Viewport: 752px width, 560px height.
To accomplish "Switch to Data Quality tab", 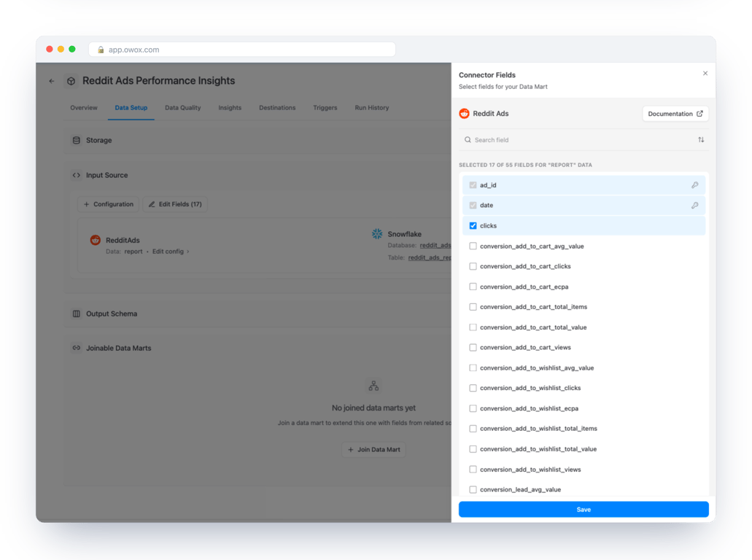I will pos(183,108).
